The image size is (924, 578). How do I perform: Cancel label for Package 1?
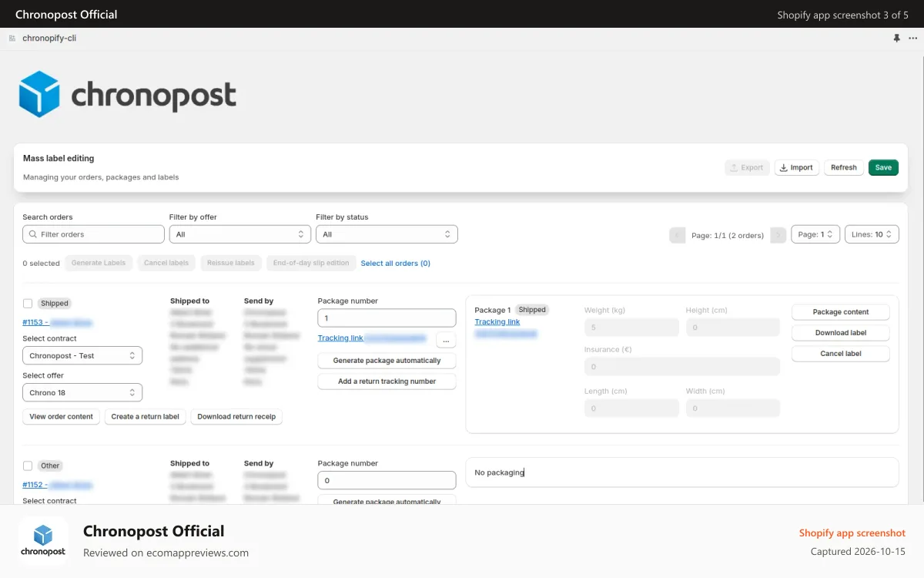pyautogui.click(x=841, y=354)
